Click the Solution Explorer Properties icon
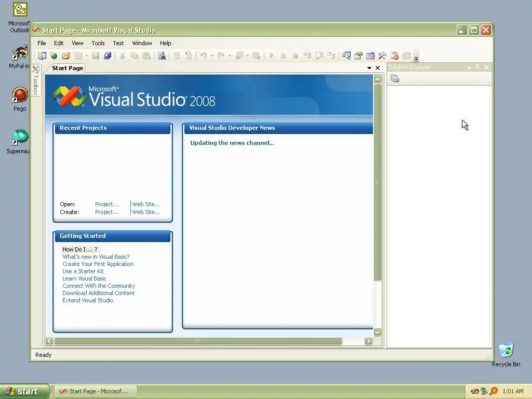 [x=395, y=79]
